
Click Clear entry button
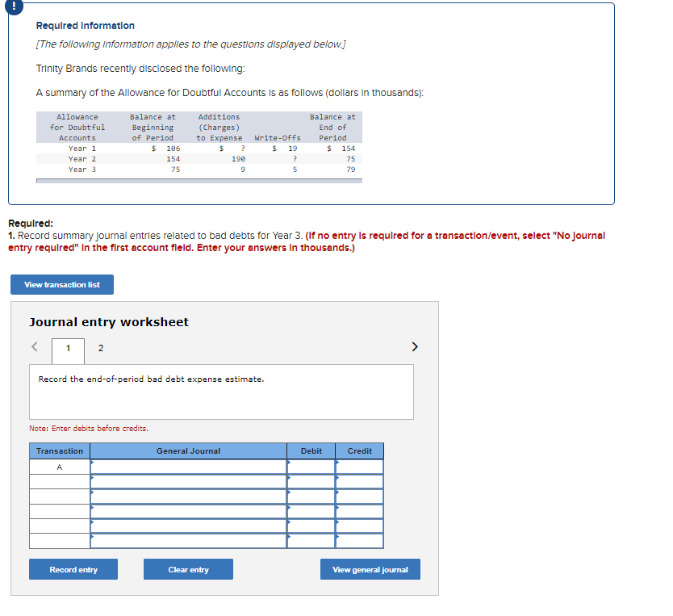pos(188,569)
